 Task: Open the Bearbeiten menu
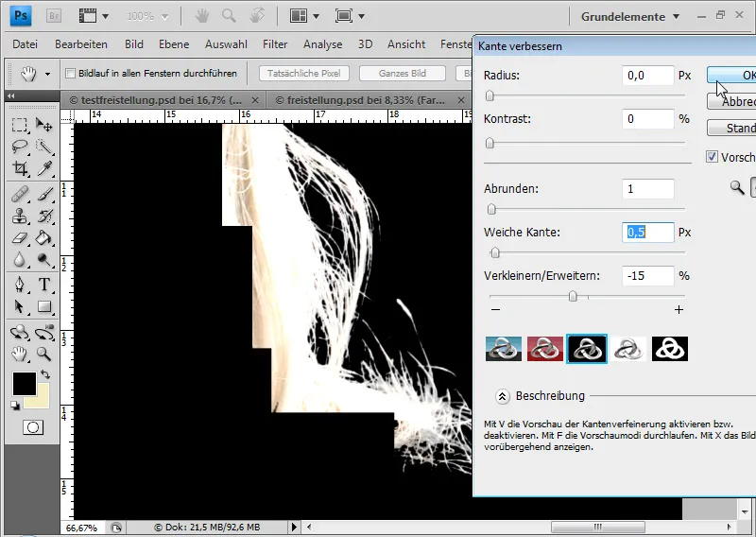(x=81, y=44)
